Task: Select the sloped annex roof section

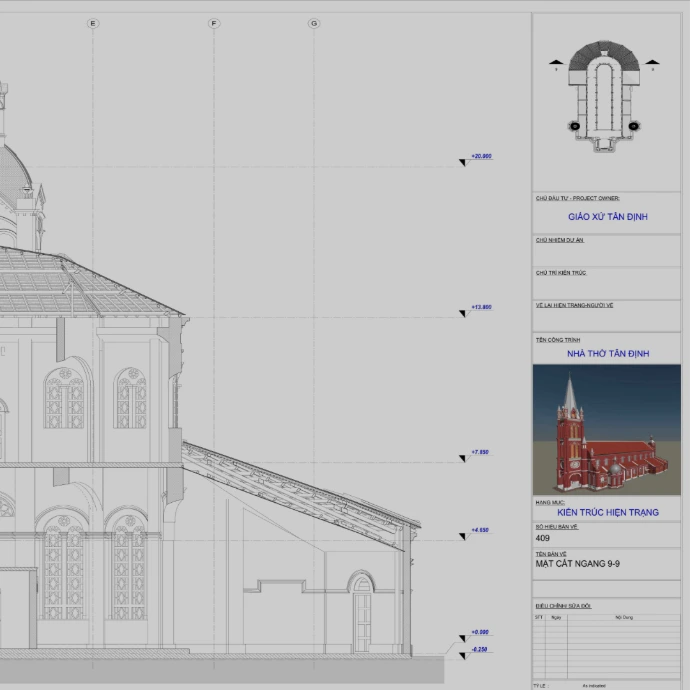Action: 301,495
